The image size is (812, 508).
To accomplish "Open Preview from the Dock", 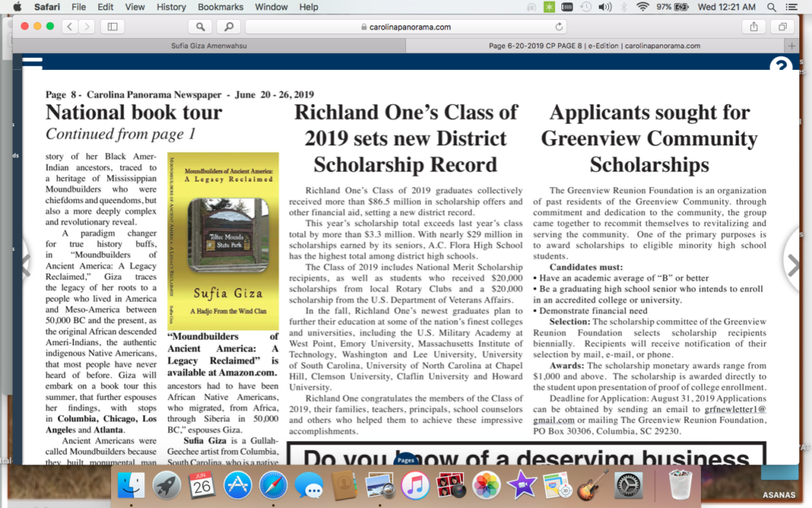I will pos(380,486).
